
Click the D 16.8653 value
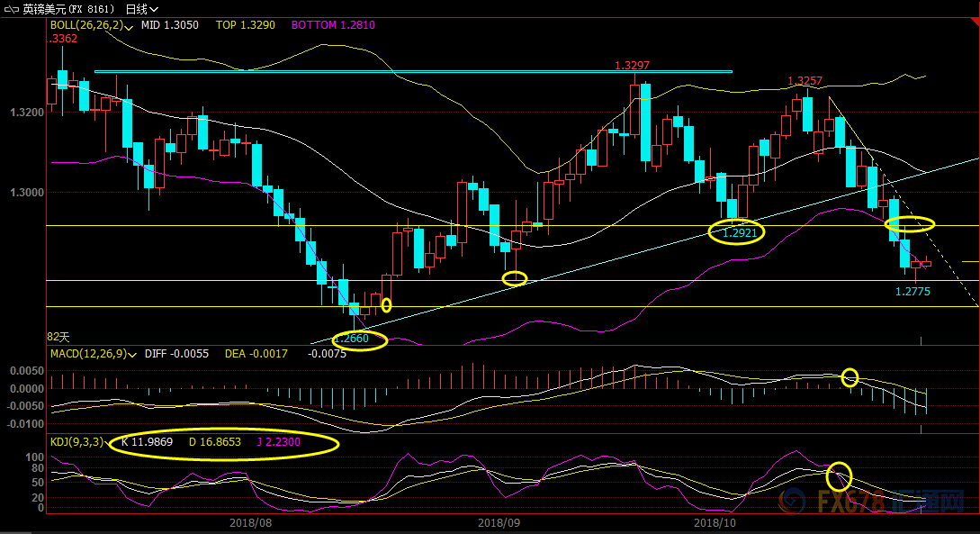(x=214, y=442)
